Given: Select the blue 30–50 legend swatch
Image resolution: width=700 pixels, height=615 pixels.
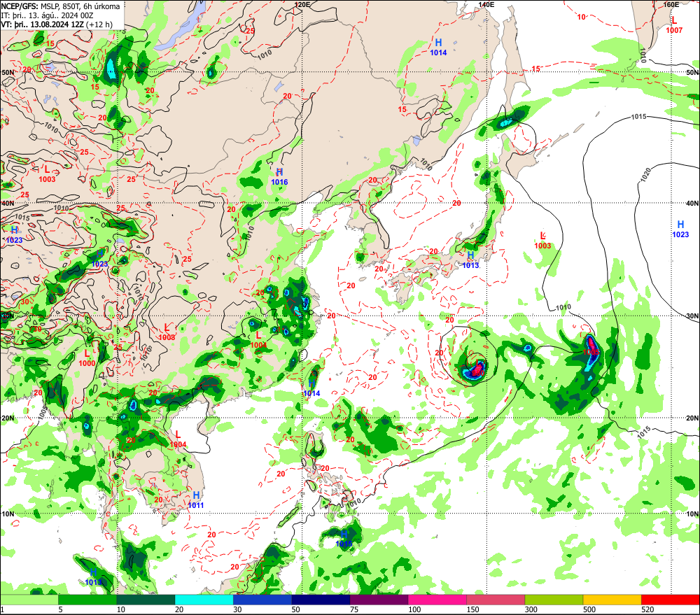Looking at the screenshot, I should tap(262, 600).
